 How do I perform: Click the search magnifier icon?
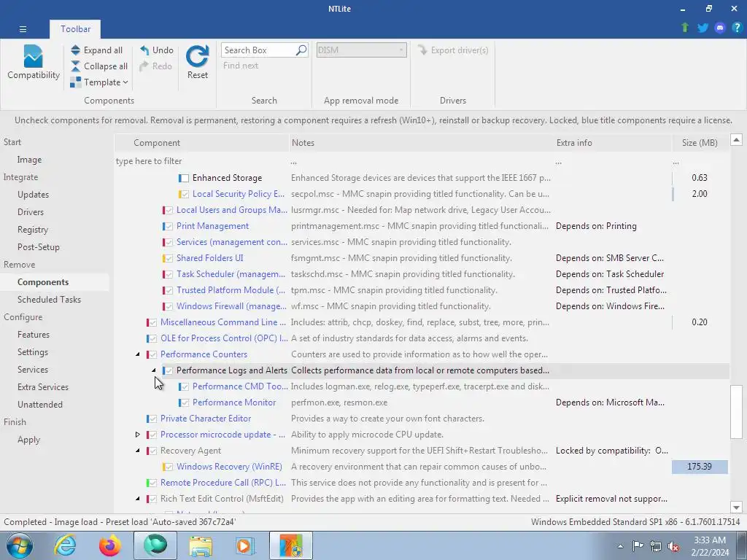(x=301, y=50)
